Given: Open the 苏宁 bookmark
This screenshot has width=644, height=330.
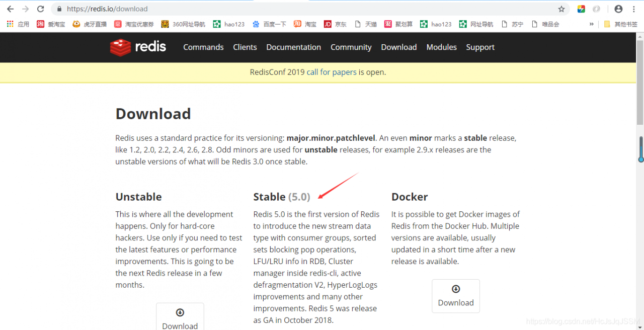Looking at the screenshot, I should tap(512, 24).
